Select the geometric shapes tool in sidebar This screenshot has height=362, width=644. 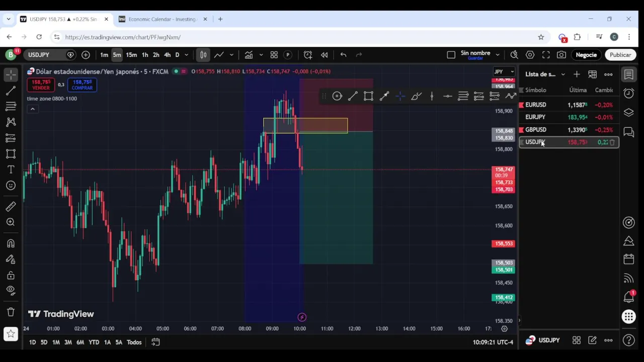click(x=11, y=154)
